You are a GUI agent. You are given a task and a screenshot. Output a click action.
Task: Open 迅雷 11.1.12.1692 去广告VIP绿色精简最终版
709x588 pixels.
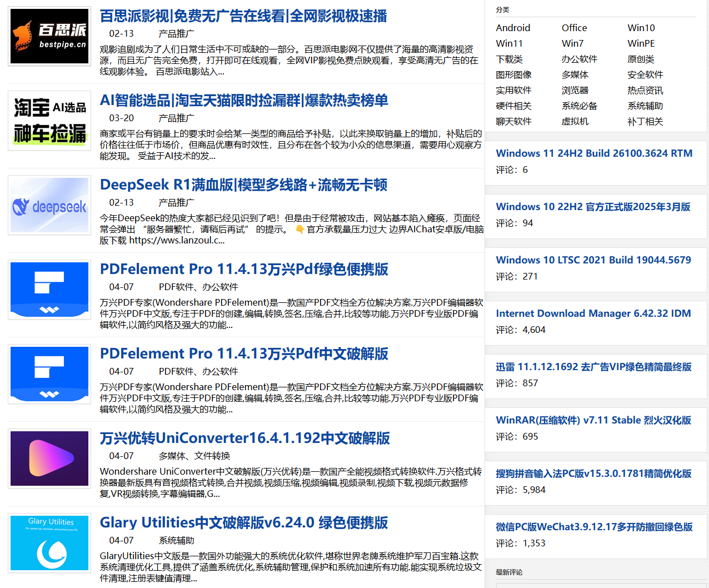click(593, 367)
